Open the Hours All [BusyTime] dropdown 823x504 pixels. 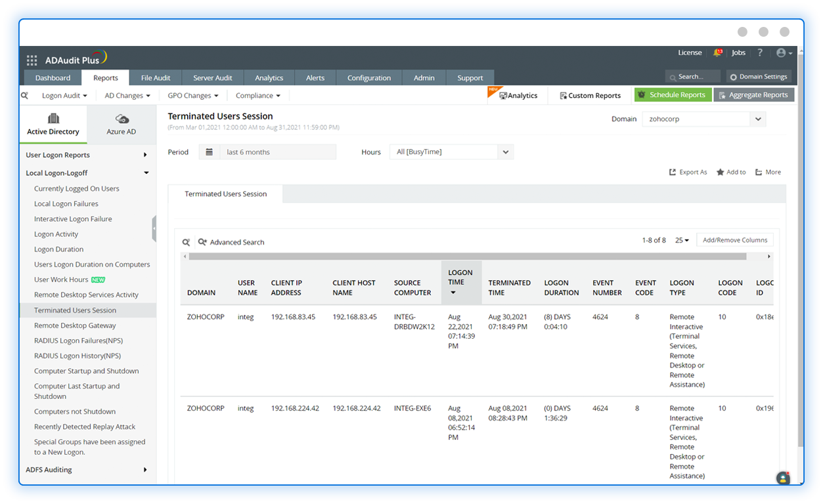coord(451,152)
